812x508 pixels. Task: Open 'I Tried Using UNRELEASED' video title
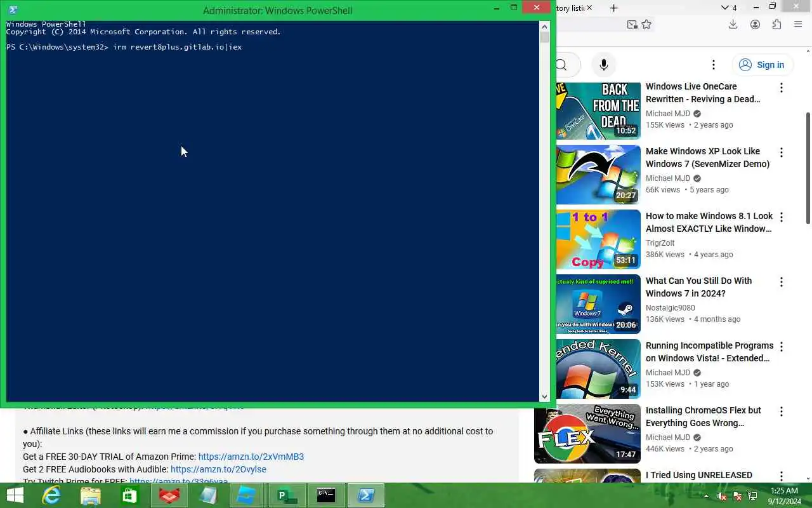699,475
